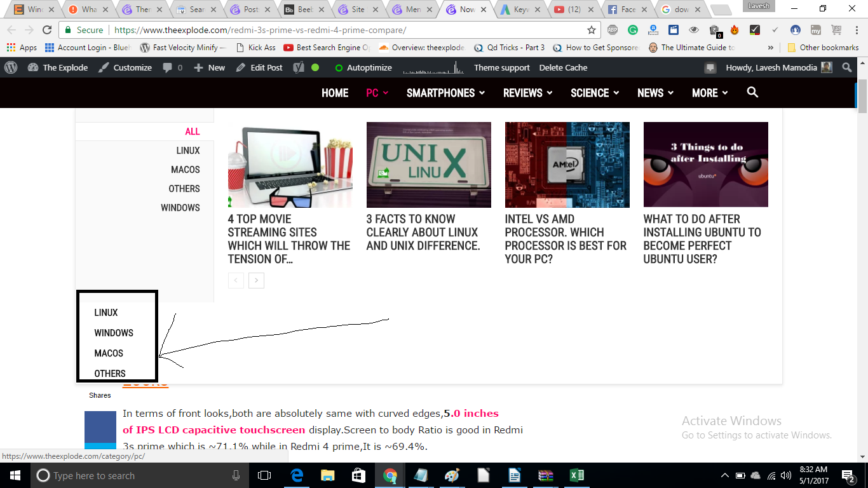
Task: Open Chrome's three-dot menu
Action: click(855, 30)
